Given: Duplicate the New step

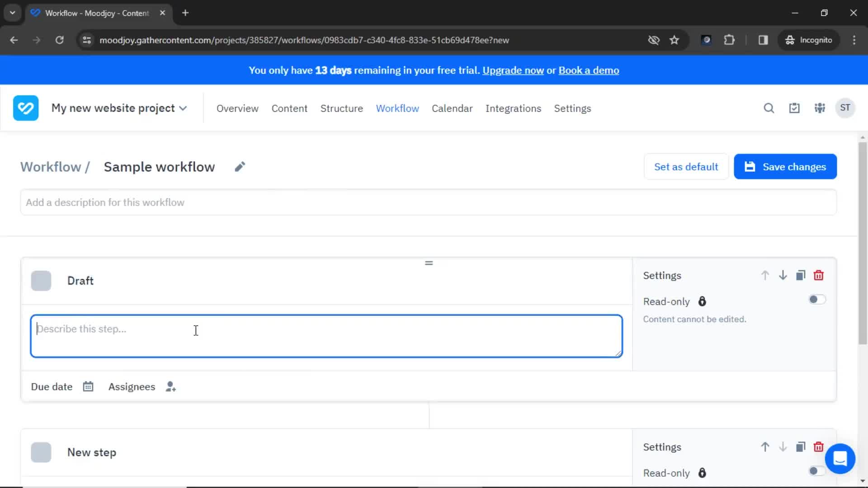Looking at the screenshot, I should coord(801,447).
